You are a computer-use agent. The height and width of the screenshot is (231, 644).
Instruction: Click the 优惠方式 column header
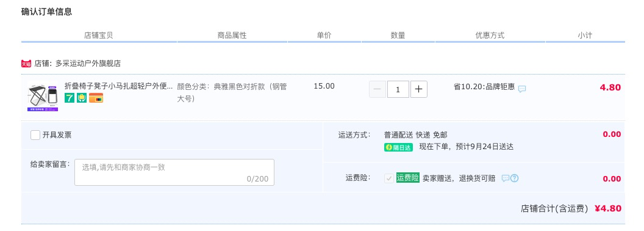coord(490,35)
